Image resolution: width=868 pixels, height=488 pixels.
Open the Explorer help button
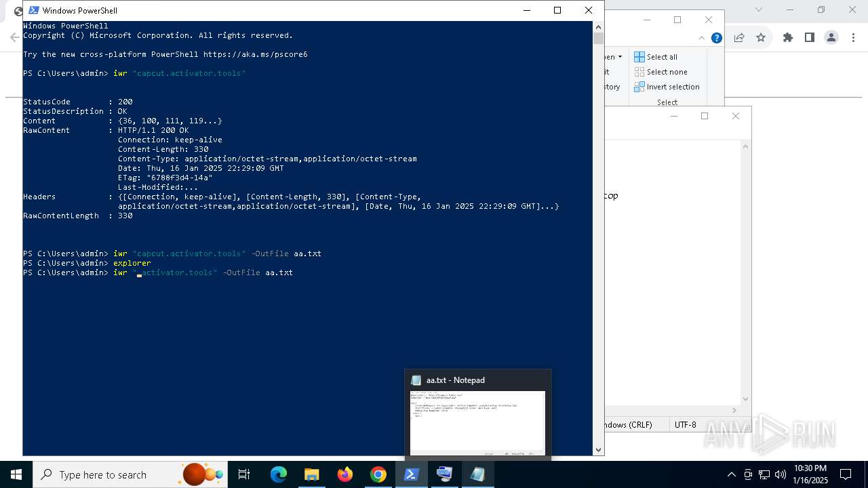pos(716,38)
